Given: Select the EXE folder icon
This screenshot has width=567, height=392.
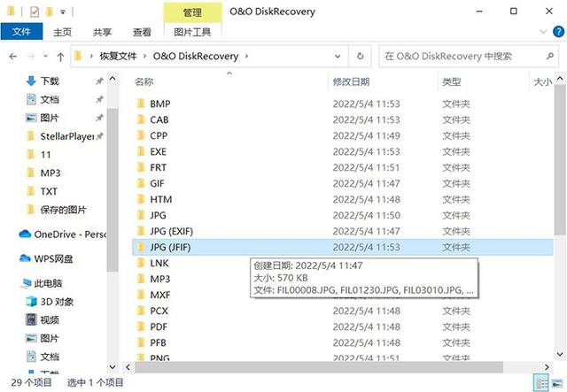Looking at the screenshot, I should pyautogui.click(x=141, y=151).
